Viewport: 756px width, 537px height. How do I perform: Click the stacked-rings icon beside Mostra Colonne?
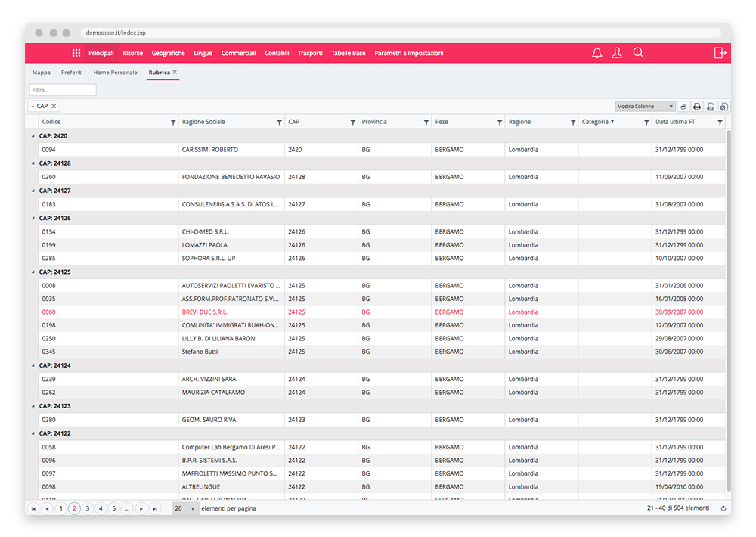[x=683, y=107]
